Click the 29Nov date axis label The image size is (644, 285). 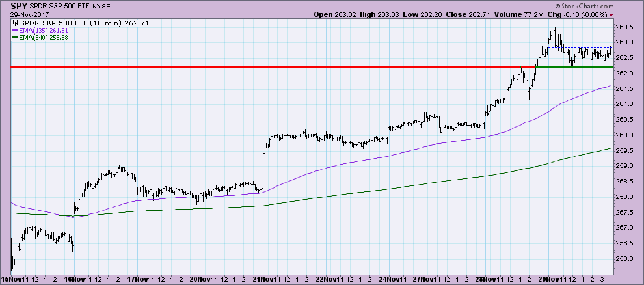pos(549,279)
